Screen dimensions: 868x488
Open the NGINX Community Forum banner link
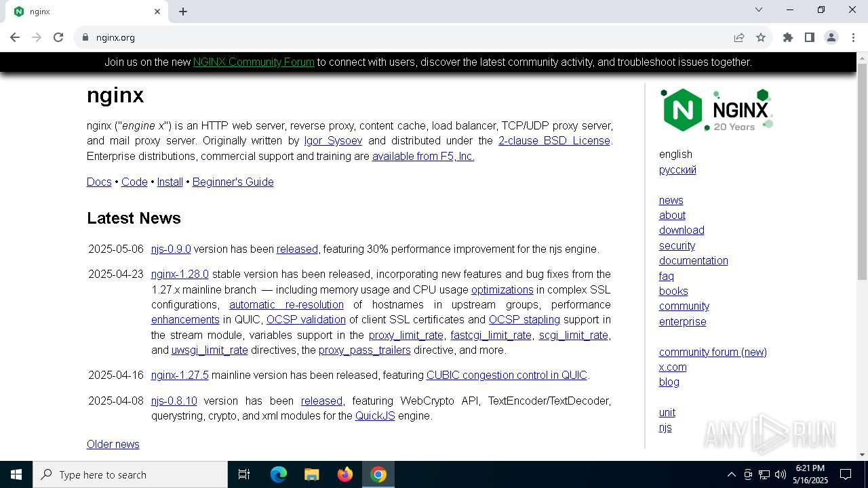pyautogui.click(x=254, y=62)
